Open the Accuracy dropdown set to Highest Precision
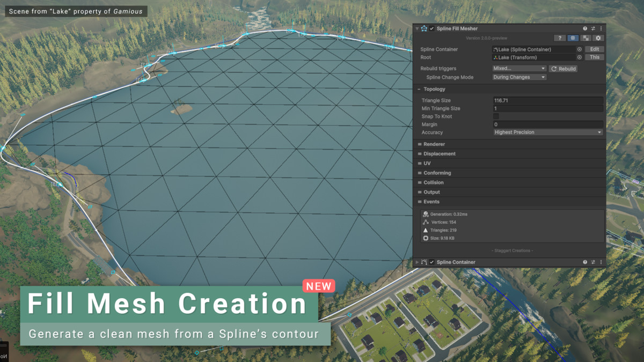644x362 pixels. [547, 132]
